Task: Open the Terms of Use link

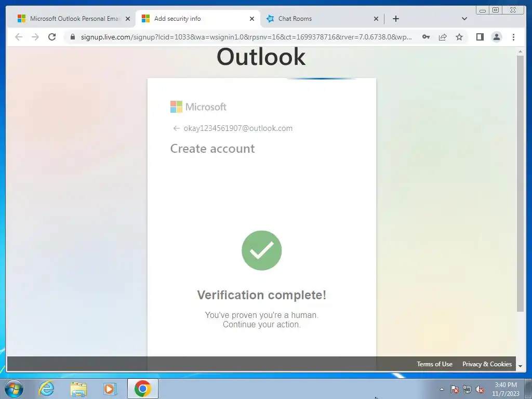Action: click(x=435, y=364)
